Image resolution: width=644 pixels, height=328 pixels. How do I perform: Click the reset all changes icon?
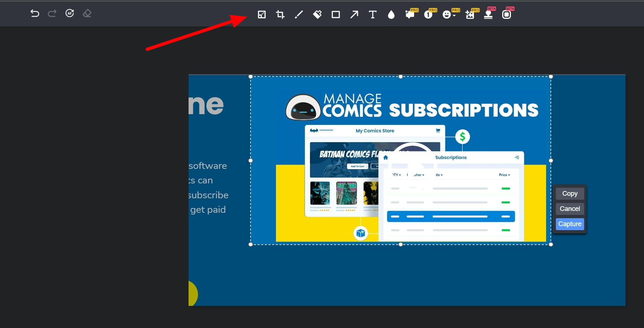pos(70,13)
